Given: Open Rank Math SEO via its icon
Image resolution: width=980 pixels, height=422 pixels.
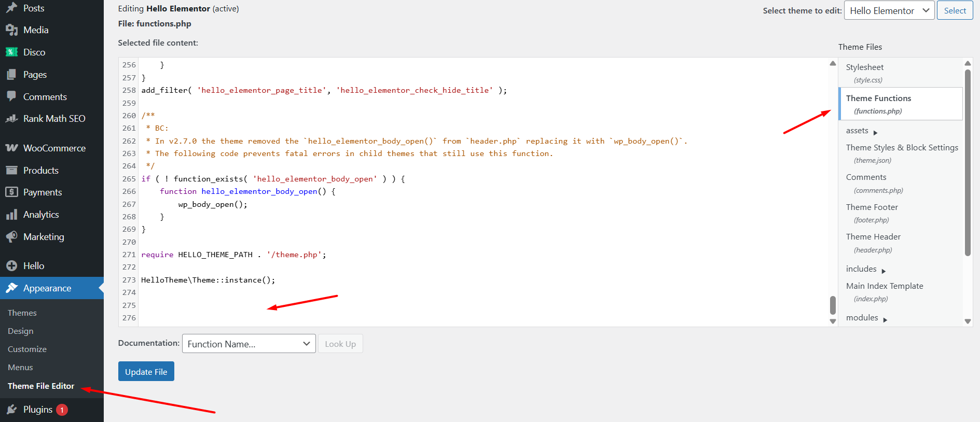Looking at the screenshot, I should [11, 119].
